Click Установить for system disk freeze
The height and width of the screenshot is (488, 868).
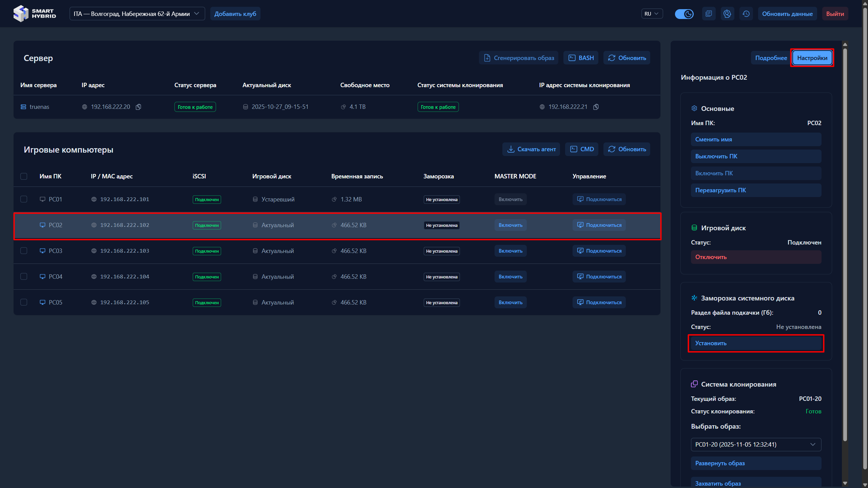tap(756, 343)
